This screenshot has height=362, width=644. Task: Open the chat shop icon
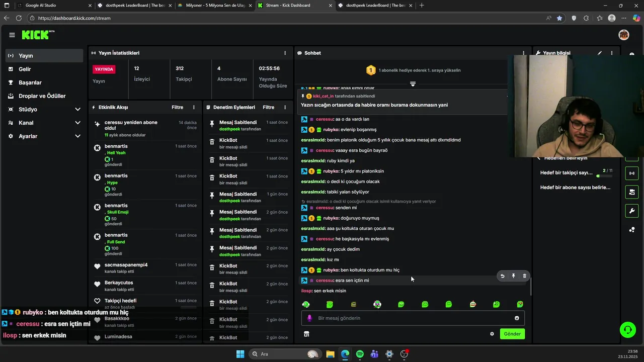306,334
